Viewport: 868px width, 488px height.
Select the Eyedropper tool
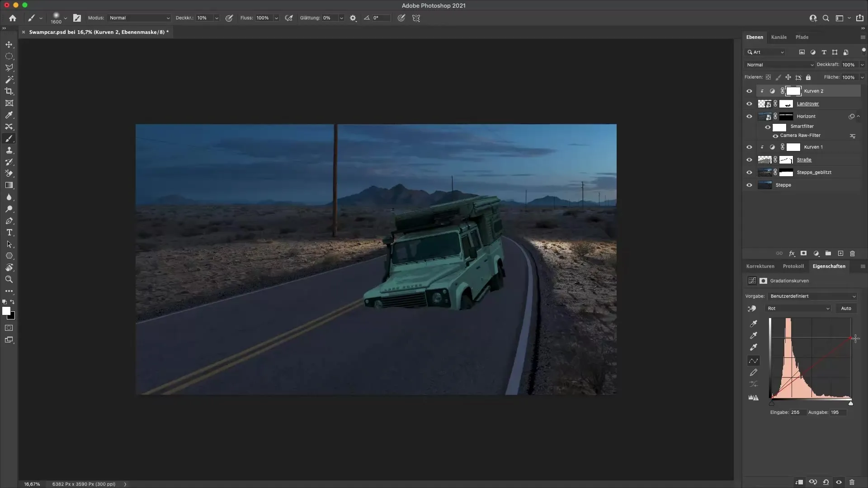(x=9, y=115)
